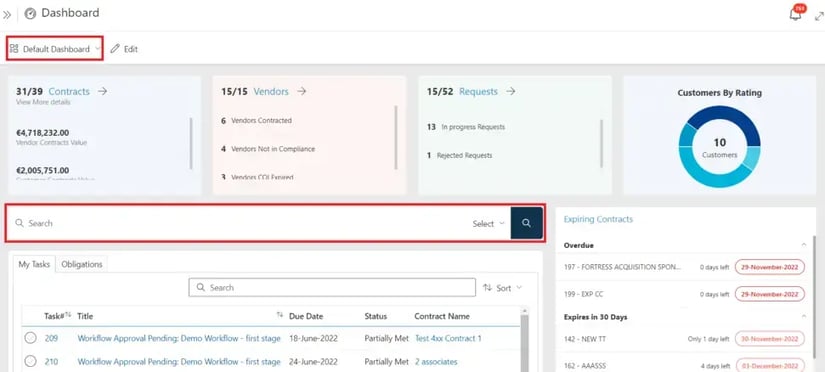Click the Requests card scrollbar
825x372 pixels.
pyautogui.click(x=601, y=143)
